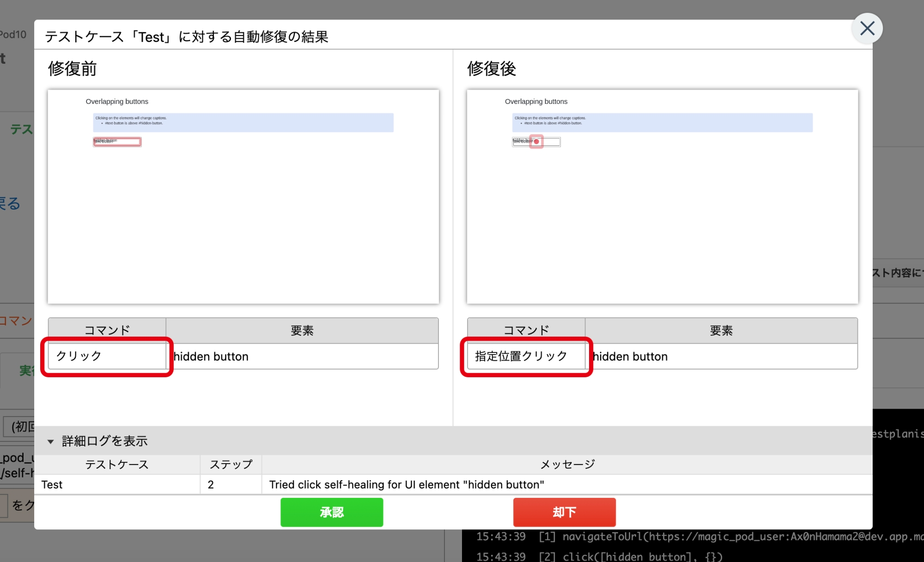The image size is (924, 562).
Task: Click the コマンド header in before table
Action: (x=107, y=330)
